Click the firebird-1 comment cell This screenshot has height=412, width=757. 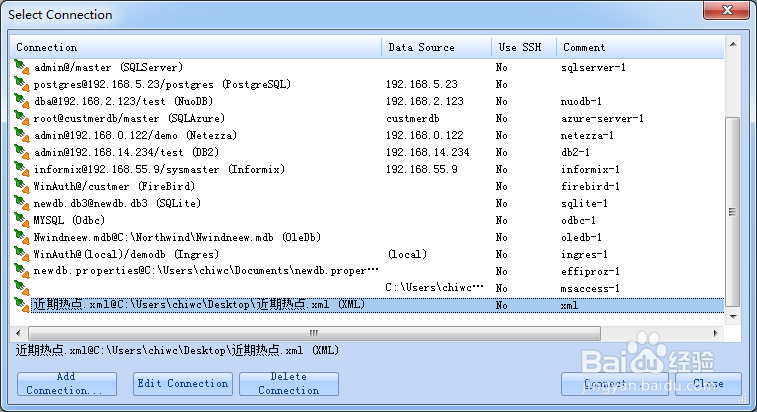pyautogui.click(x=590, y=186)
